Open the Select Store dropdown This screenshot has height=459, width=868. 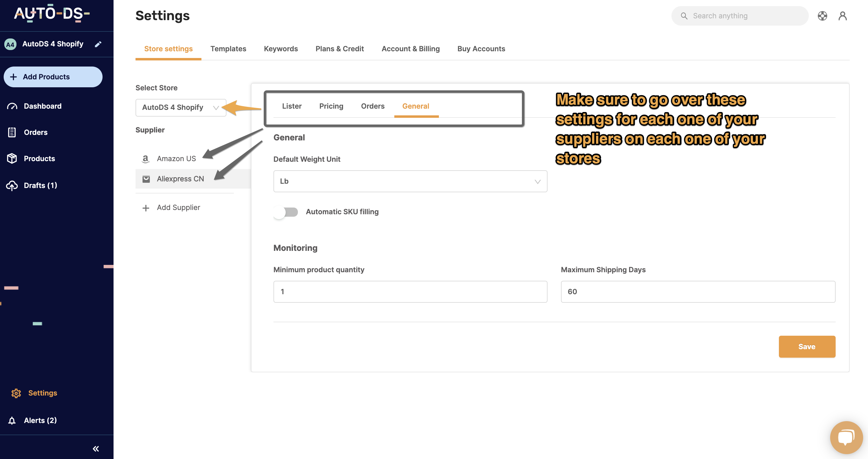pyautogui.click(x=181, y=107)
